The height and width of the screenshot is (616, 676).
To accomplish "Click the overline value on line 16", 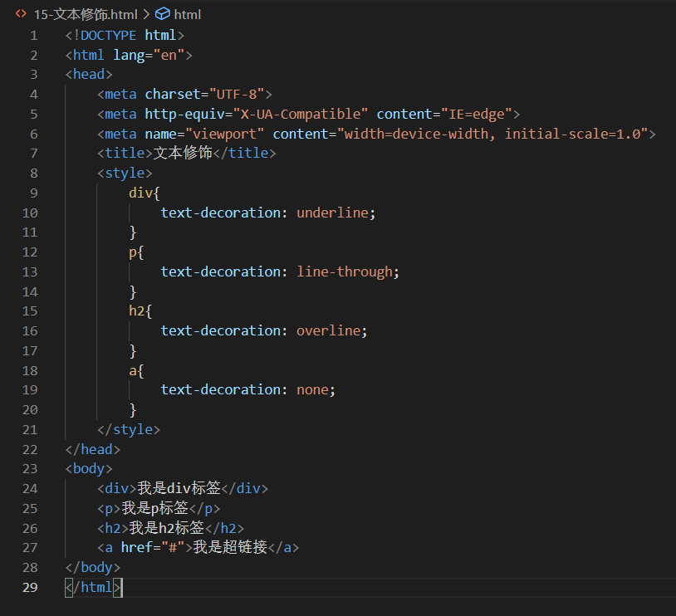I will pyautogui.click(x=329, y=331).
